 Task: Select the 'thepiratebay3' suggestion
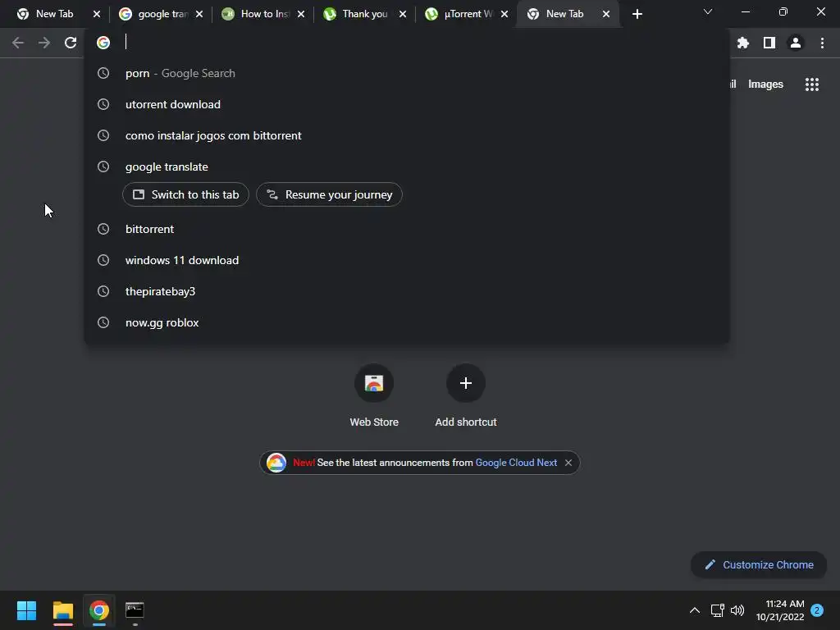pyautogui.click(x=407, y=291)
